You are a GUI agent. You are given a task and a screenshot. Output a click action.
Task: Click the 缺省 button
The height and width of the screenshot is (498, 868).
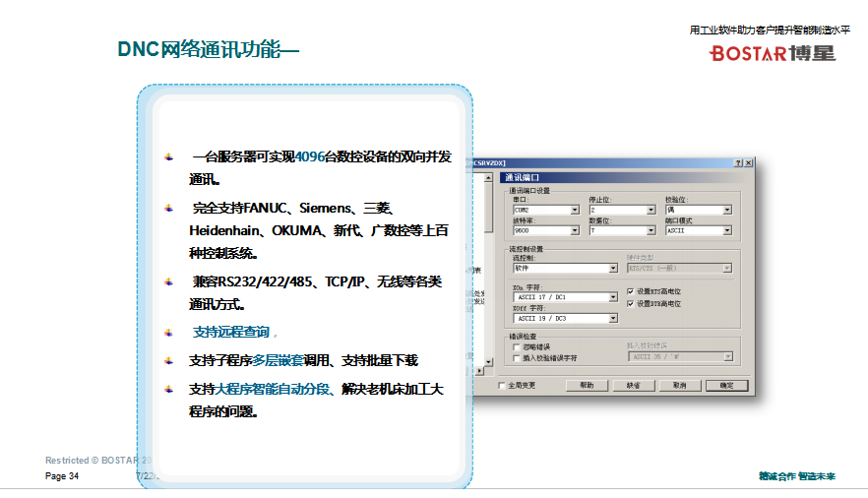point(634,386)
